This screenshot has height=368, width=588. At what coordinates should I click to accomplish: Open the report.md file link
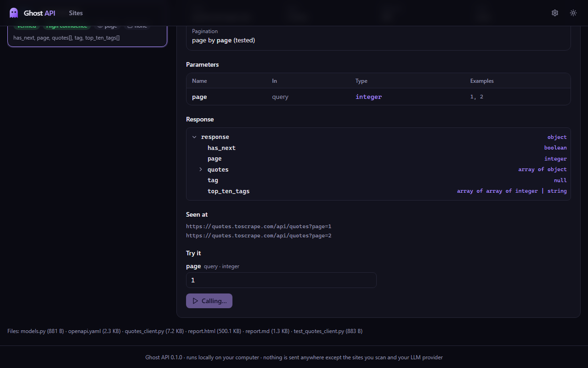click(267, 331)
